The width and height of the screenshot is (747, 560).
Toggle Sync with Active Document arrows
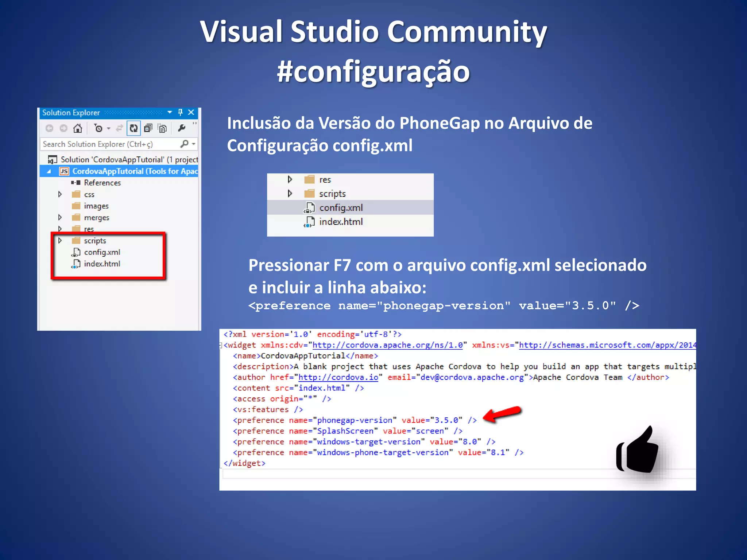(119, 128)
